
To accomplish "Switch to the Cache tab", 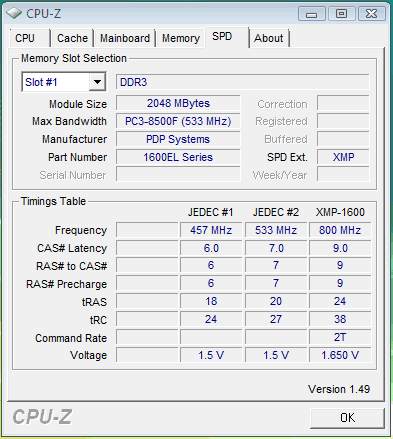I will 72,38.
